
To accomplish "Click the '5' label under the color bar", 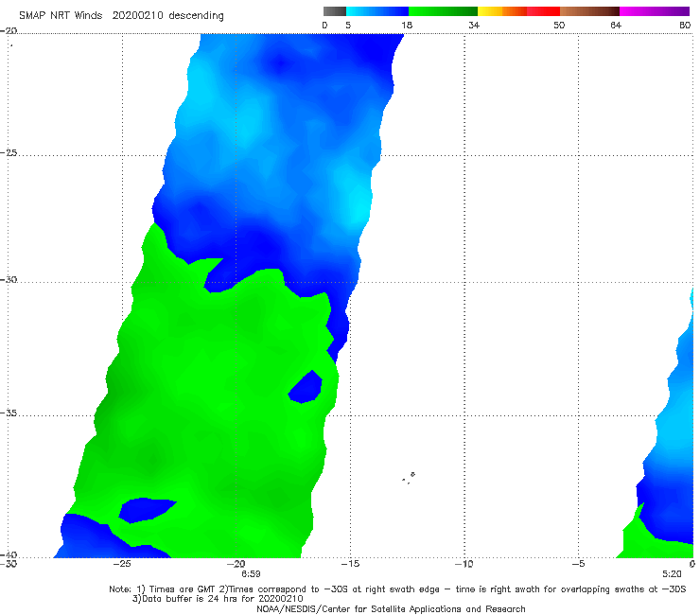I will (348, 25).
